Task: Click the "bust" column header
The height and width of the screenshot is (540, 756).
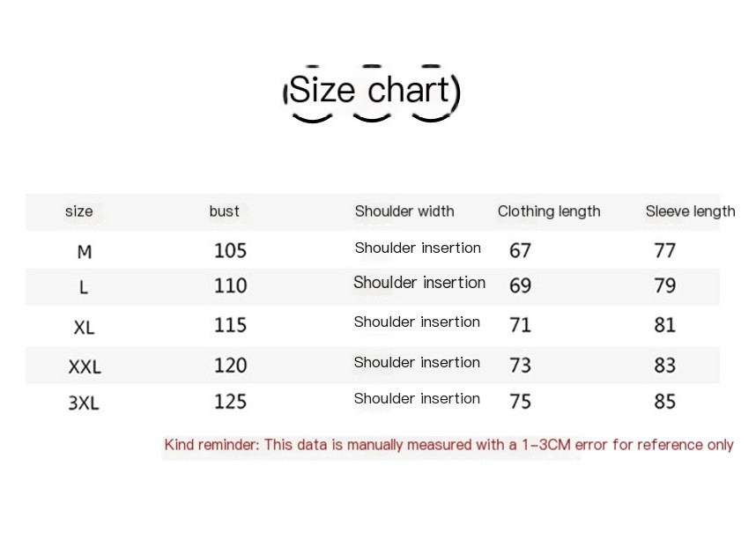Action: (x=224, y=211)
